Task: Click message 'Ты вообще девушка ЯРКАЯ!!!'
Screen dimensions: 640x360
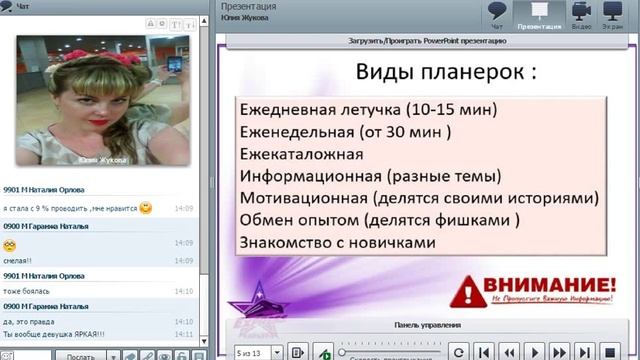Action: click(x=54, y=334)
